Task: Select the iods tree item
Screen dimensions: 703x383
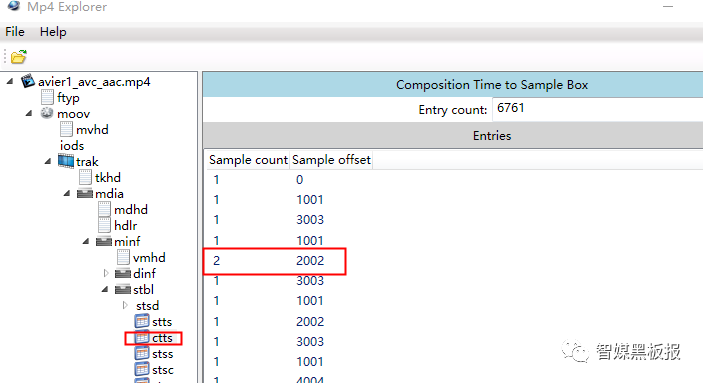Action: pos(72,146)
